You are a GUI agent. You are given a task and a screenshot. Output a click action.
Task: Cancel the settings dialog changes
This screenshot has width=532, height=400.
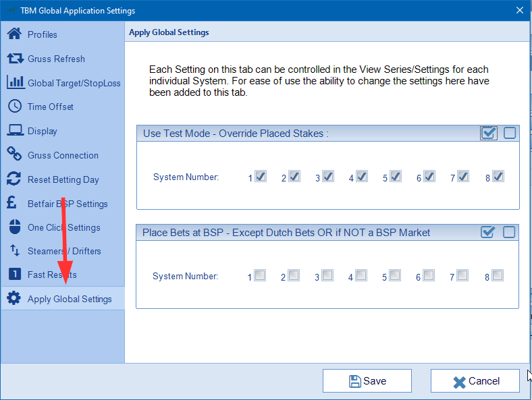point(475,381)
